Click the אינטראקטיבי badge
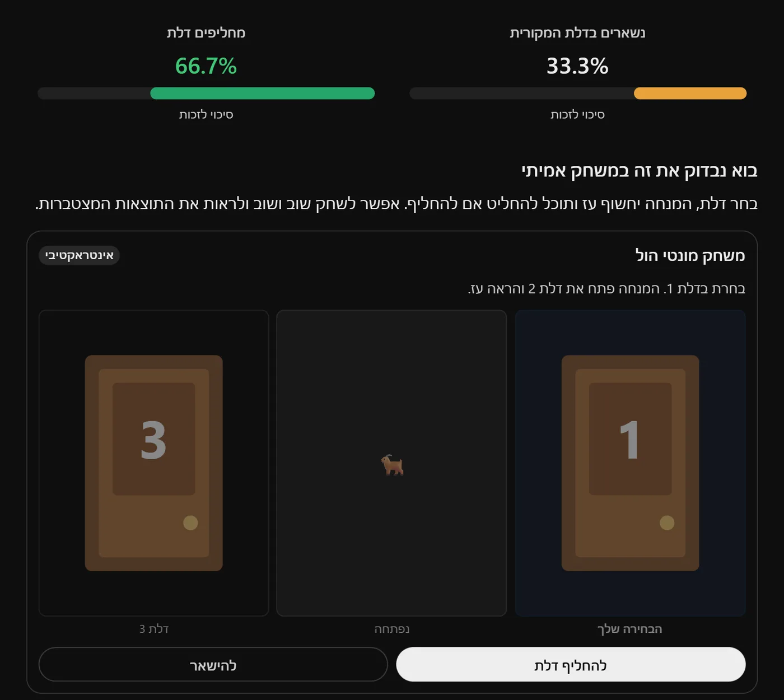Image resolution: width=784 pixels, height=700 pixels. [79, 255]
